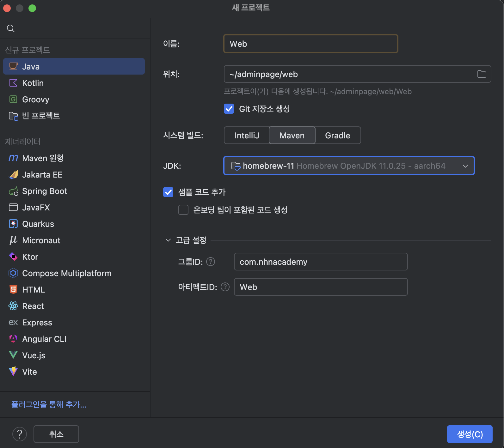The width and height of the screenshot is (504, 448).
Task: Choose the Spring Boot leaf icon
Action: 13,191
